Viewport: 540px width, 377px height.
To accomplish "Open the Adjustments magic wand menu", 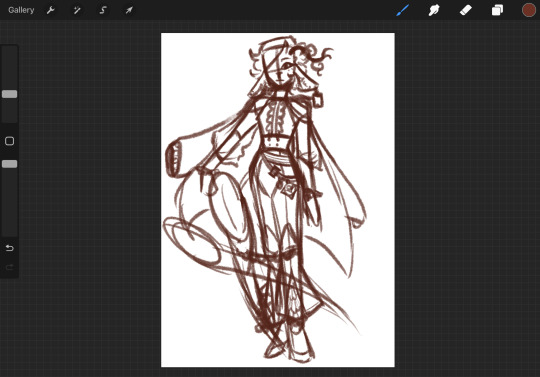I will pyautogui.click(x=77, y=10).
